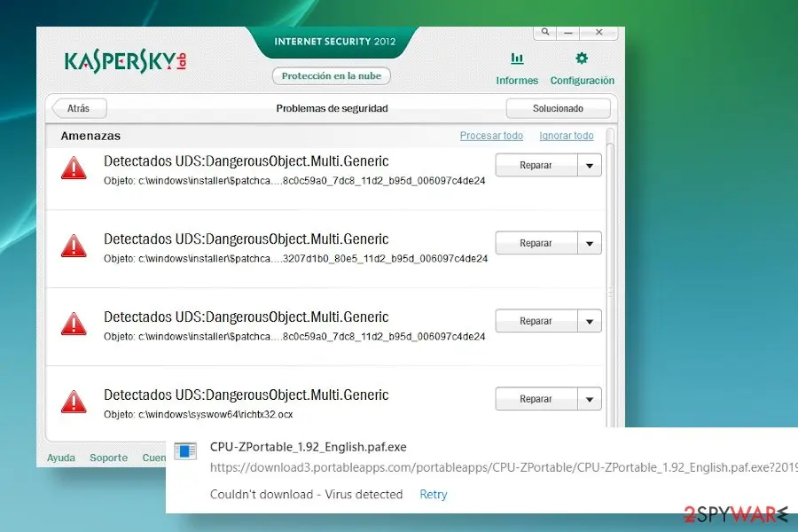Click the Problemas de seguridad title

point(332,108)
